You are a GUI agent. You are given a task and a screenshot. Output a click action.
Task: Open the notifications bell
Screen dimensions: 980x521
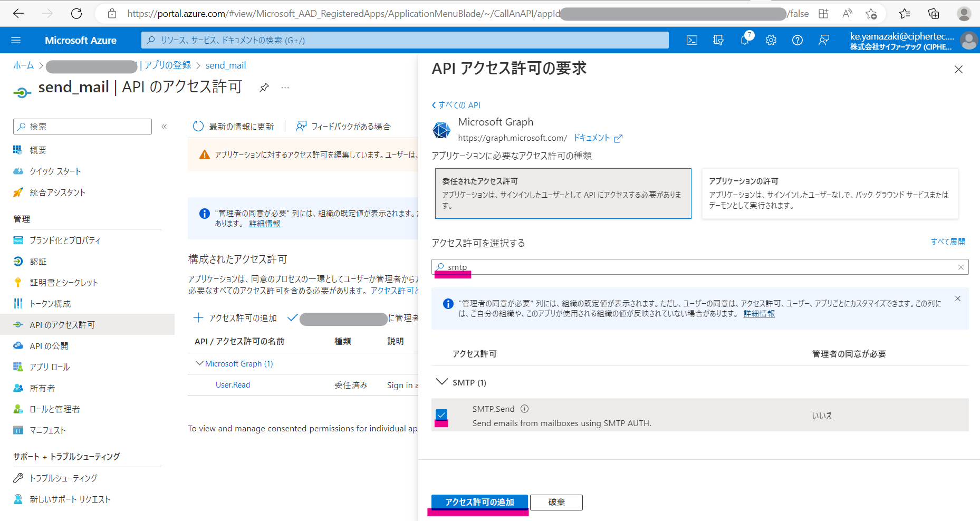coord(745,40)
